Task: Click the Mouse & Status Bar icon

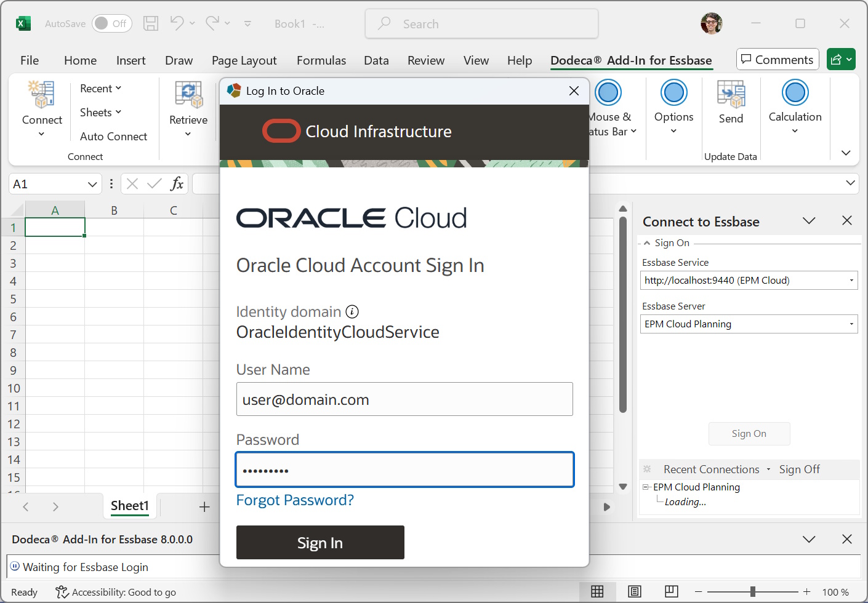Action: pyautogui.click(x=608, y=93)
